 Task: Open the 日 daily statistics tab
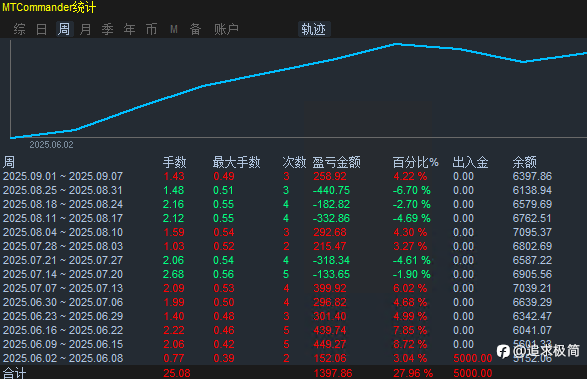coord(41,29)
